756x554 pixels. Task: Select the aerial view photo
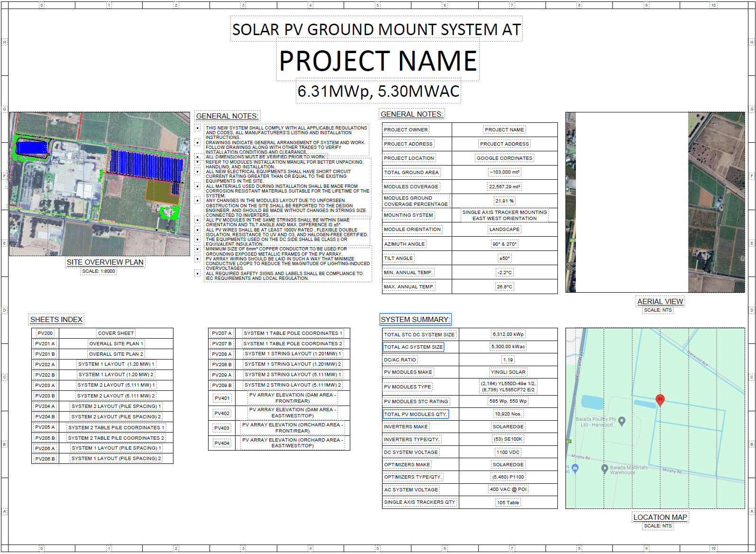click(x=655, y=202)
